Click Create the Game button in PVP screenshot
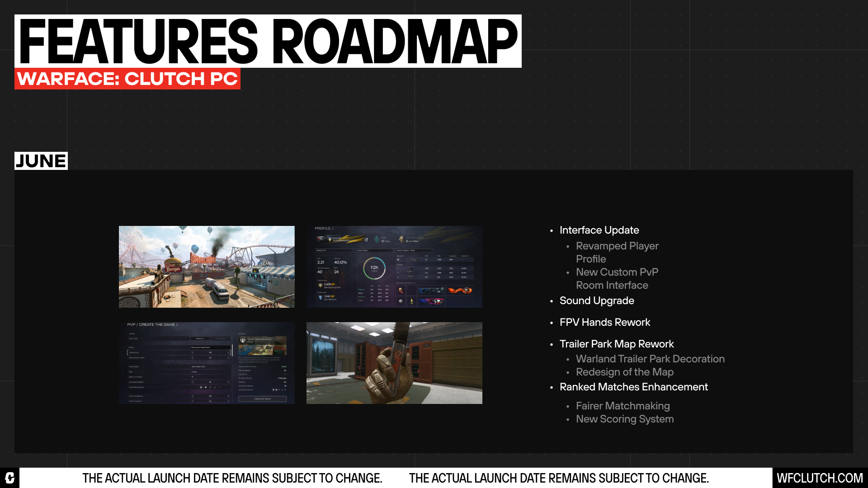 click(263, 399)
